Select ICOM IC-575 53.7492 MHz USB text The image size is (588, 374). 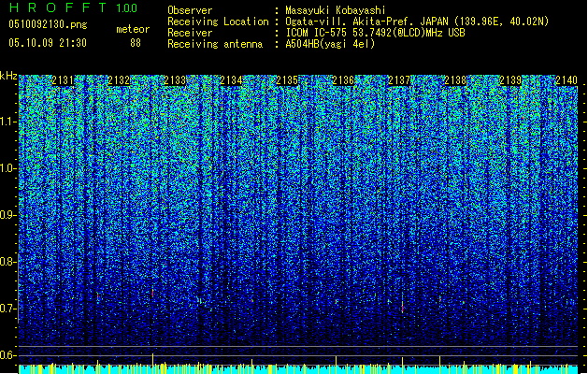375,33
